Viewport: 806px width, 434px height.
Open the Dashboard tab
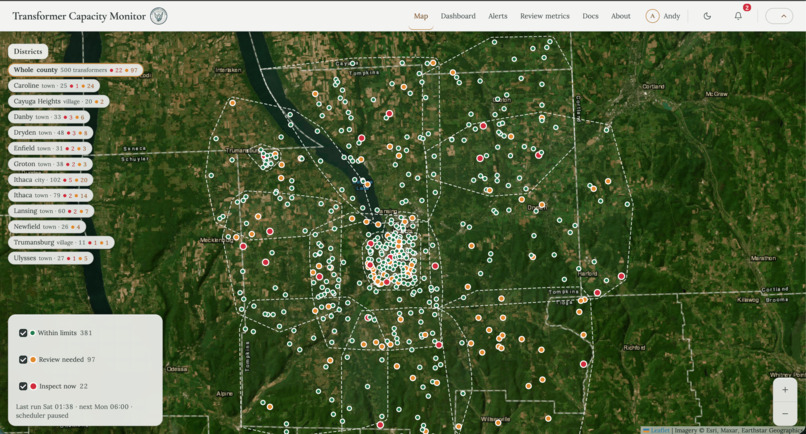458,16
